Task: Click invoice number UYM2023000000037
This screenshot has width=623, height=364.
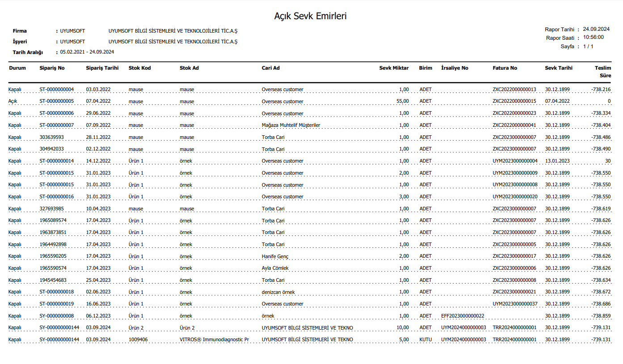Action: (x=515, y=304)
